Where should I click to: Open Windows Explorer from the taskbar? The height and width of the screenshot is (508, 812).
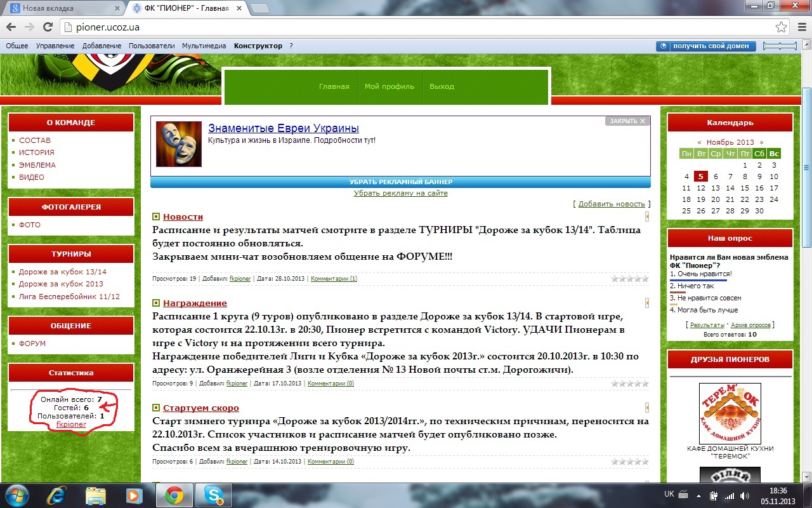(96, 495)
